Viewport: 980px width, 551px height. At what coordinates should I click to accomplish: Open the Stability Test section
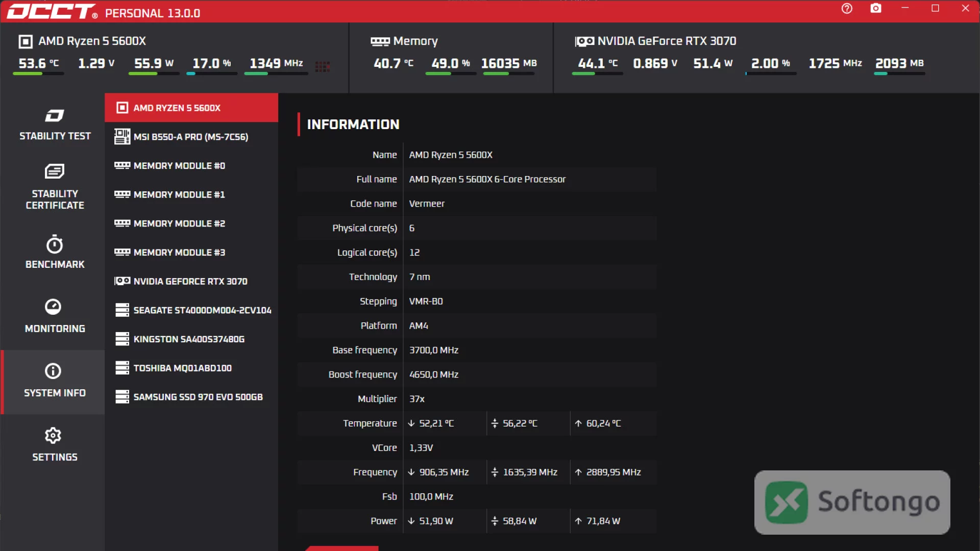pyautogui.click(x=55, y=125)
